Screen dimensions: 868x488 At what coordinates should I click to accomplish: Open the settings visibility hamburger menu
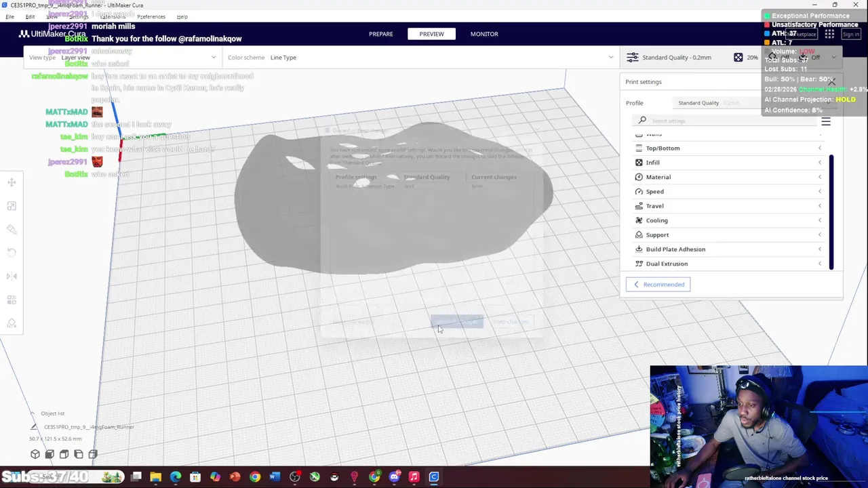pos(826,121)
